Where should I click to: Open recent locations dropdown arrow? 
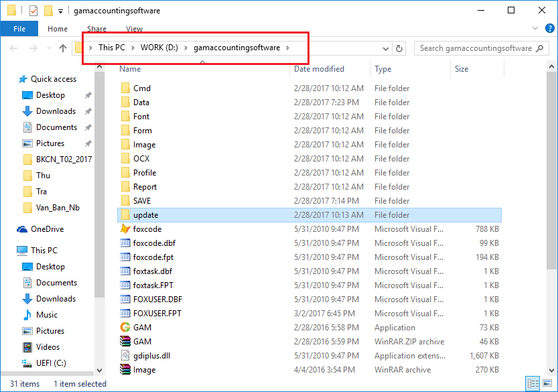click(x=49, y=48)
